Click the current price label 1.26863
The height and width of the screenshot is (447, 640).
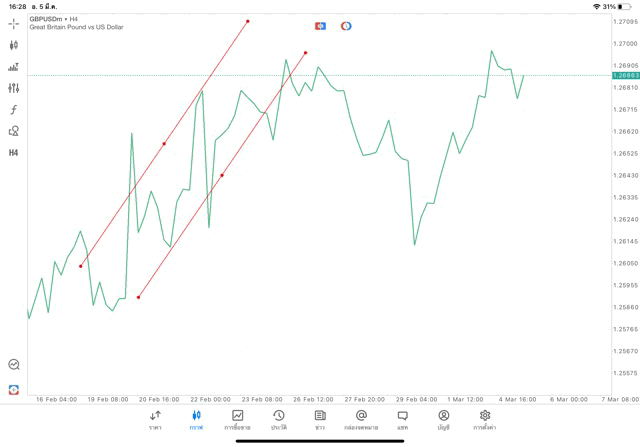626,76
